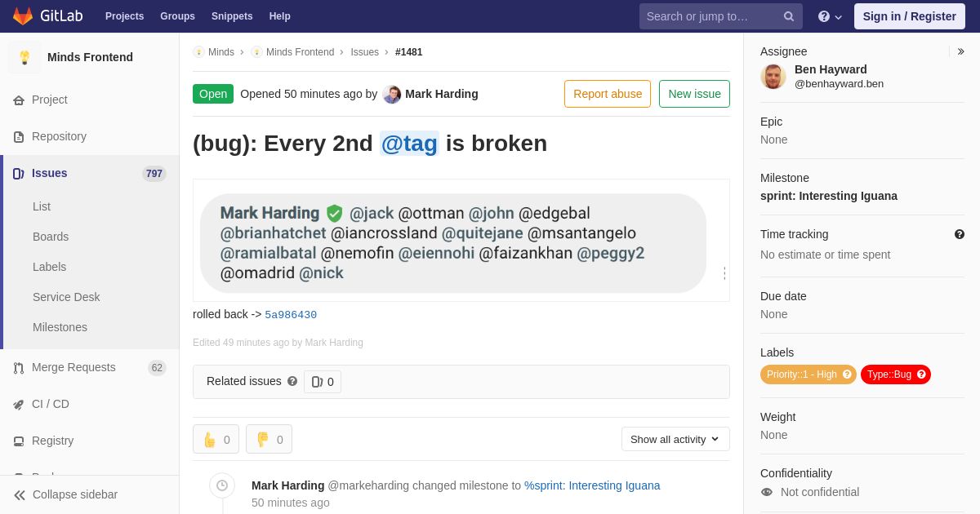Click "No estimate or time spent" text
The width and height of the screenshot is (980, 514).
[x=826, y=255]
